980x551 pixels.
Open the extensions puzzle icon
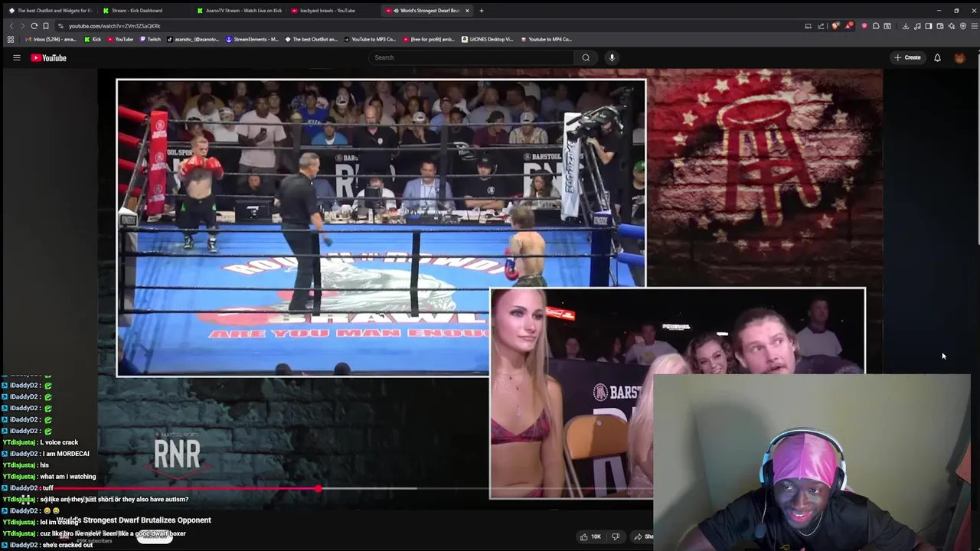tap(876, 26)
